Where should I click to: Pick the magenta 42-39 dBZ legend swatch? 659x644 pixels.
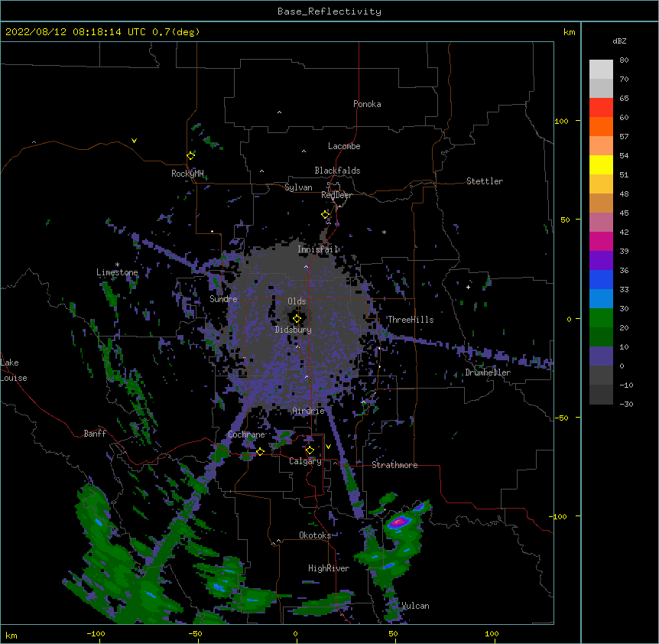(x=601, y=241)
